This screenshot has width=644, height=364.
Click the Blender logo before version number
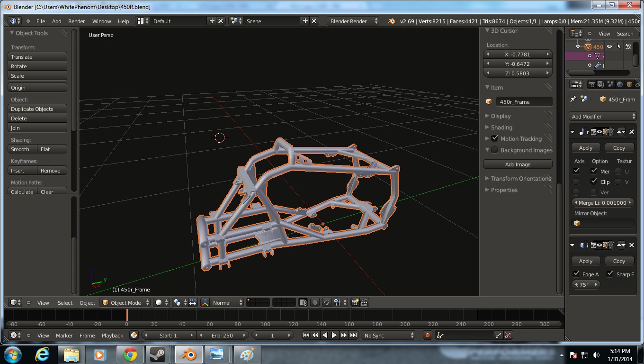click(x=391, y=21)
